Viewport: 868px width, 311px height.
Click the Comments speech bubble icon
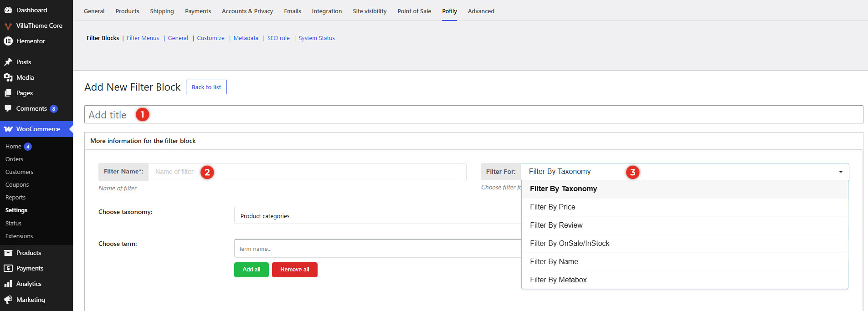[8, 108]
